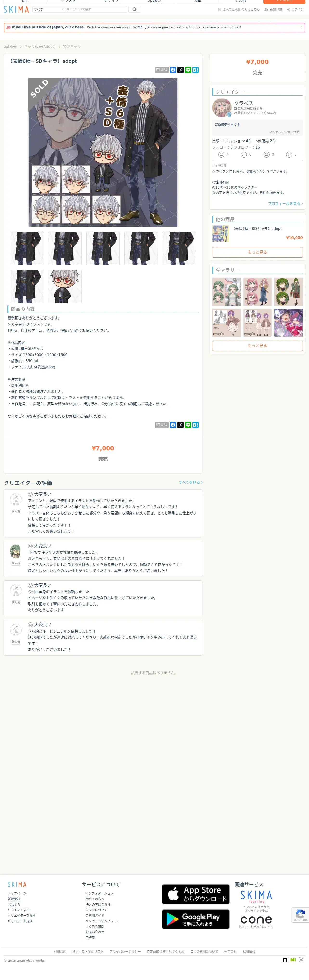This screenshot has width=309, height=980.
Task: Share on Hatena Bookmark above the product image
Action: click(195, 70)
